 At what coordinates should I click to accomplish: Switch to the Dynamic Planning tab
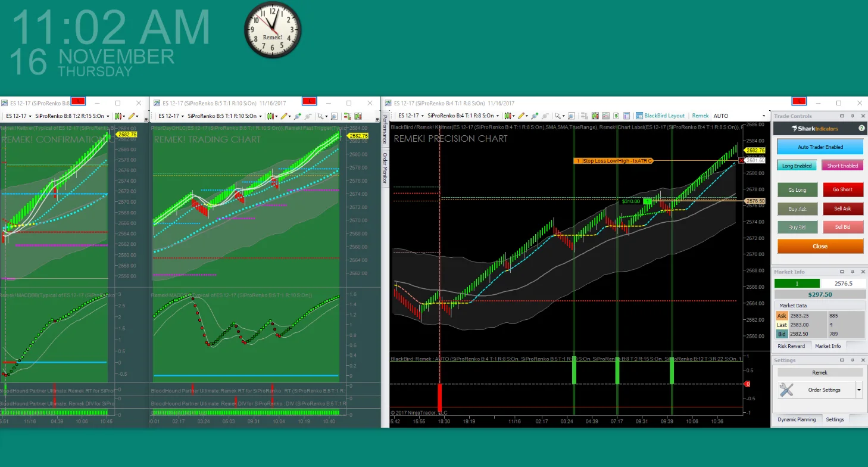[x=797, y=419]
